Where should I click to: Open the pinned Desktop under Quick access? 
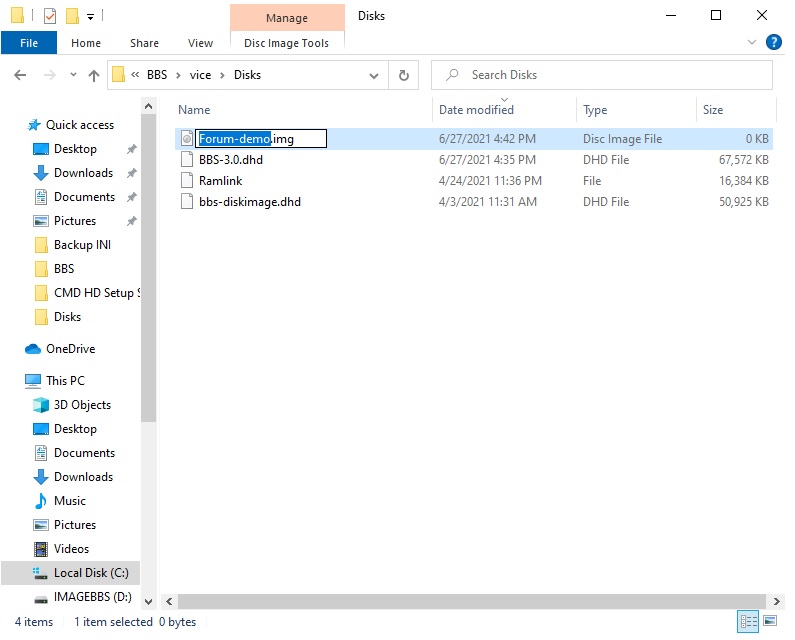(x=75, y=149)
